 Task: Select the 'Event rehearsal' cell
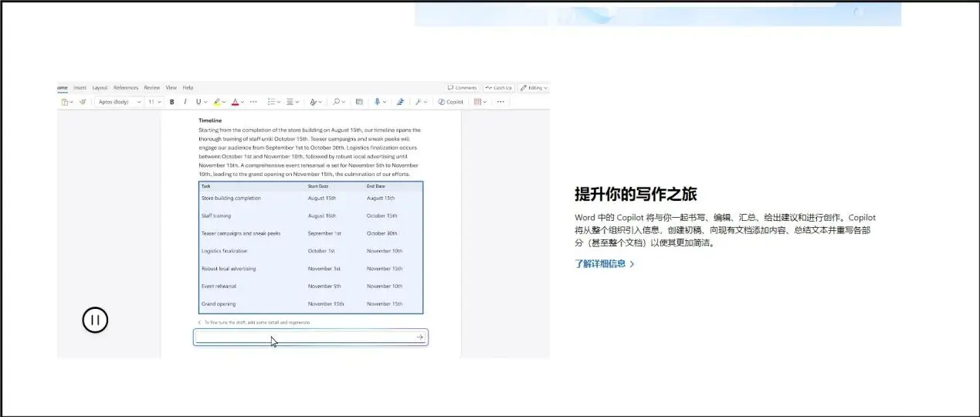tap(219, 286)
